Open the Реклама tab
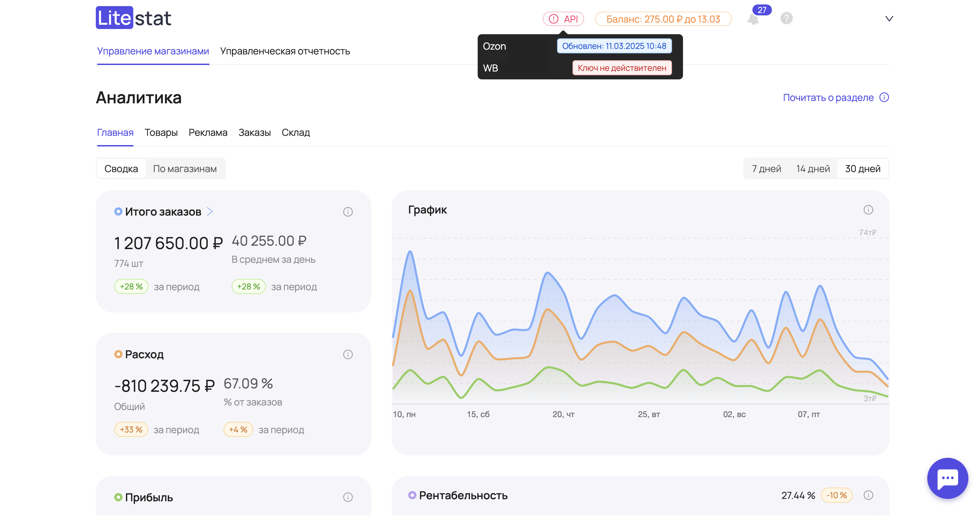 [208, 132]
